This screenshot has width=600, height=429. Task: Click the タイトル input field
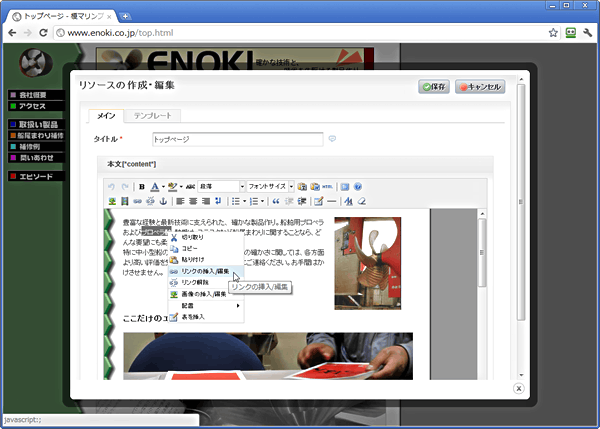237,139
